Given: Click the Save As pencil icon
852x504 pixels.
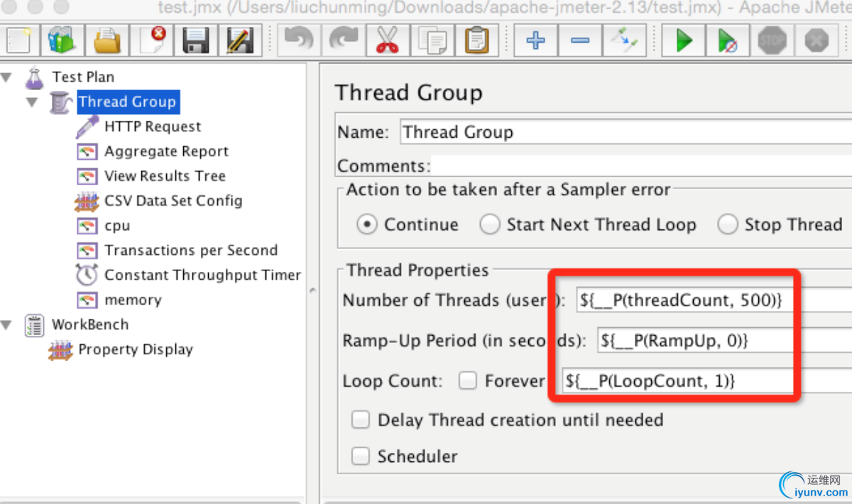Looking at the screenshot, I should tap(240, 40).
